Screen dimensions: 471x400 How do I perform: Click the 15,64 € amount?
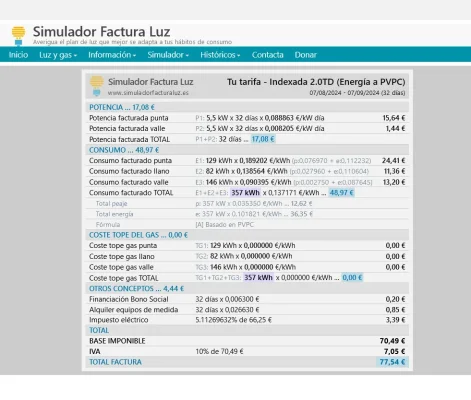coord(394,118)
